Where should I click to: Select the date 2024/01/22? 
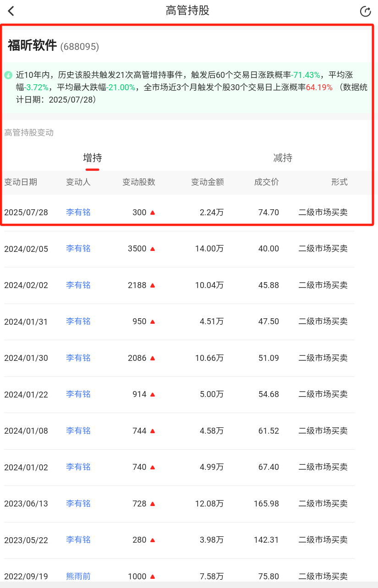pyautogui.click(x=26, y=394)
